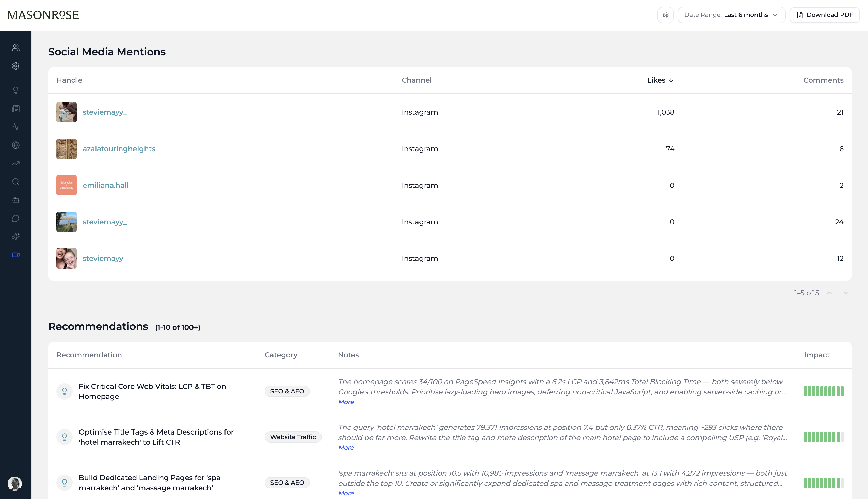Open the Date Range dropdown
Screen dimensions: 868x499
732,15
